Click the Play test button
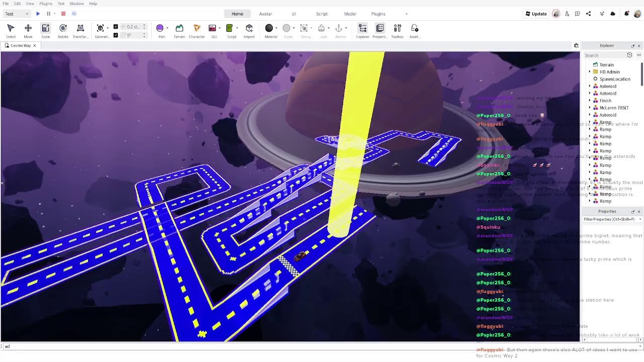644x362 pixels. click(x=38, y=14)
